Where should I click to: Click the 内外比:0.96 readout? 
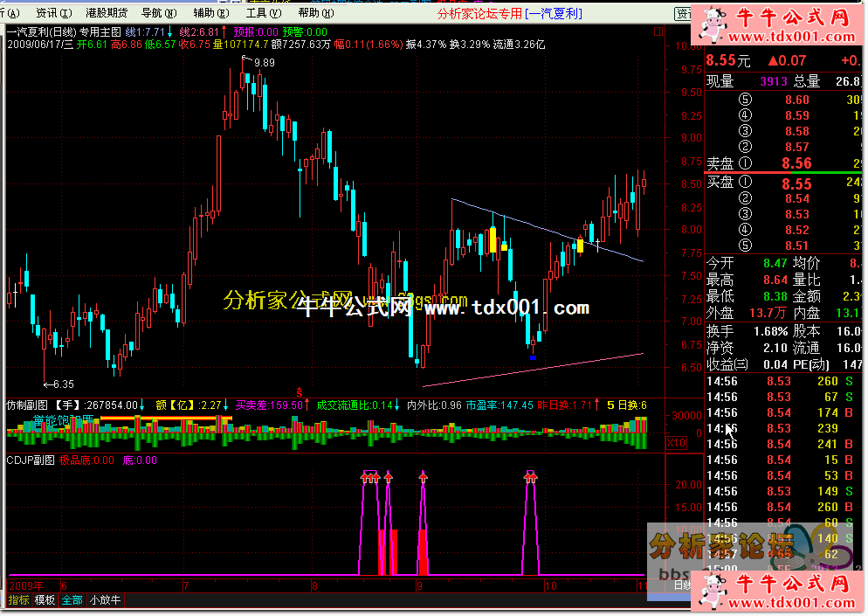click(x=434, y=405)
